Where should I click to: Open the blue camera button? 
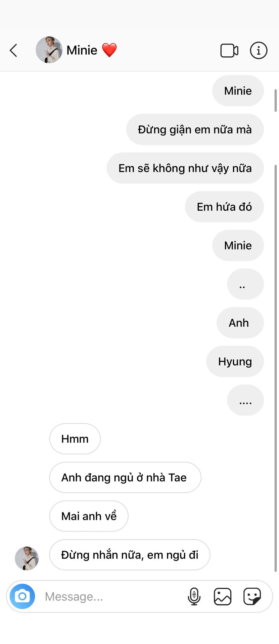point(22,596)
